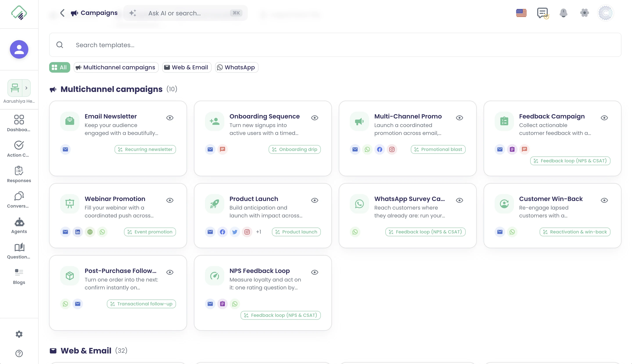
Task: Filter by Web & Email
Action: pyautogui.click(x=187, y=67)
